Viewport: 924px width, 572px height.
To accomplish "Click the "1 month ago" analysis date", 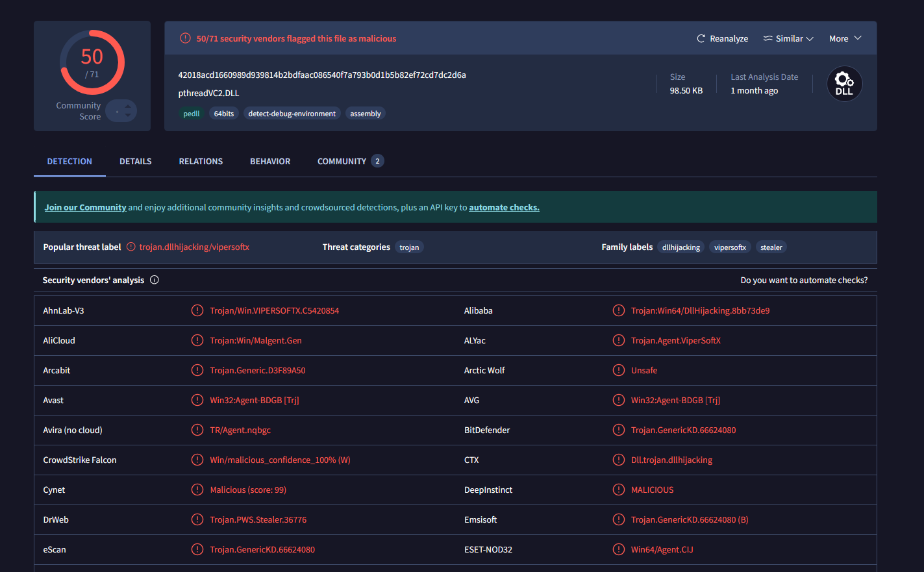I will pyautogui.click(x=754, y=90).
